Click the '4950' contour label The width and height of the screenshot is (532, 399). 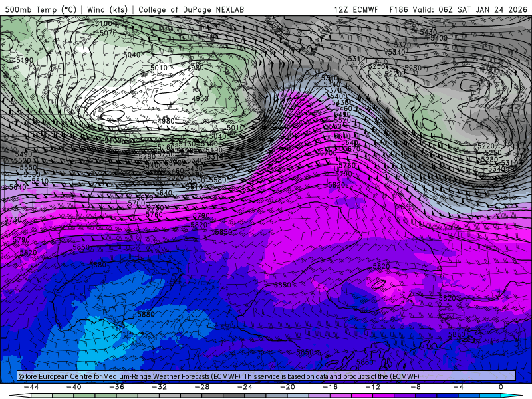point(200,98)
